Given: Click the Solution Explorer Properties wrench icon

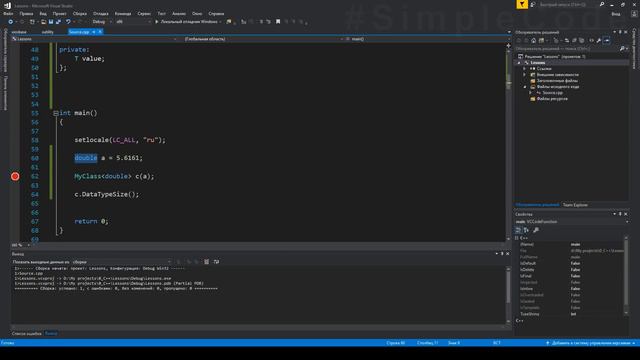Looking at the screenshot, I should pyautogui.click(x=598, y=40).
